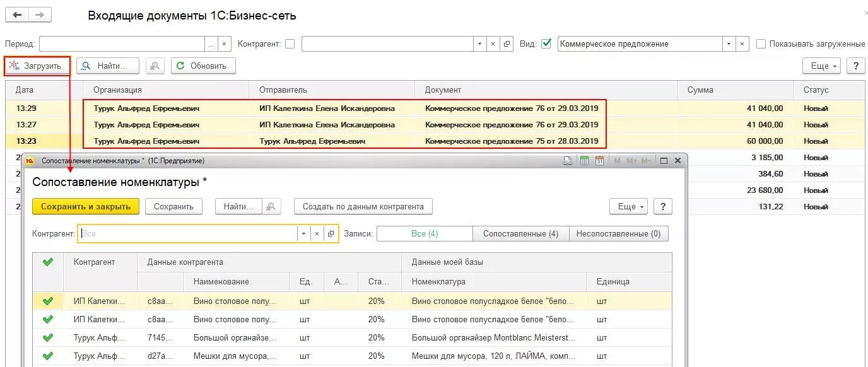Image resolution: width=868 pixels, height=367 pixels.
Task: Click the green checkmark column header
Action: click(x=48, y=262)
